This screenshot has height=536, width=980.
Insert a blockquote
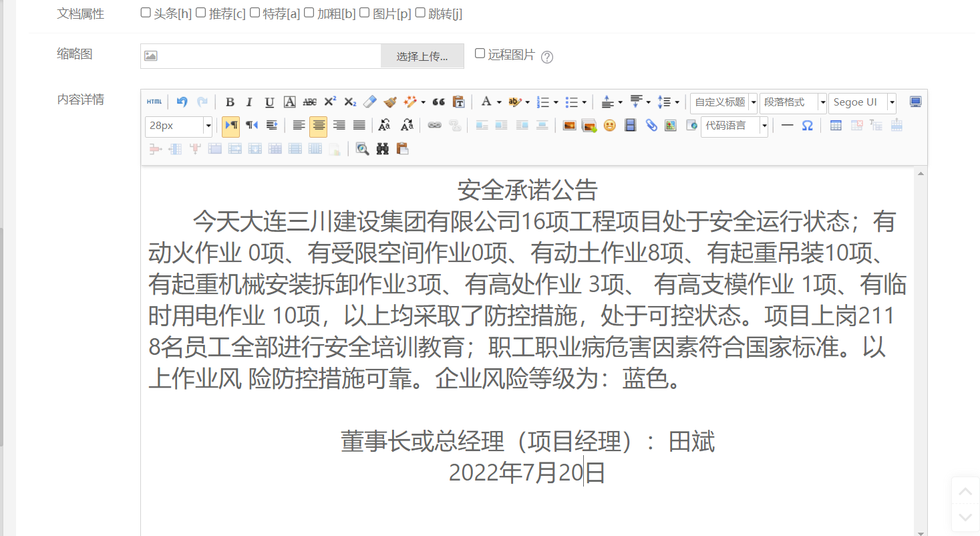click(x=439, y=102)
